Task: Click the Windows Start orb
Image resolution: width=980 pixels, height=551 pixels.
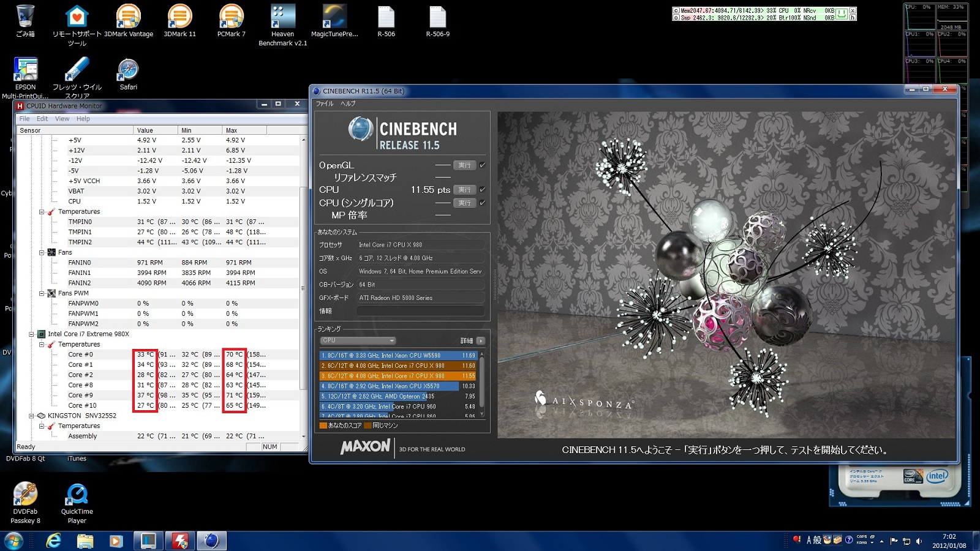Action: (13, 541)
